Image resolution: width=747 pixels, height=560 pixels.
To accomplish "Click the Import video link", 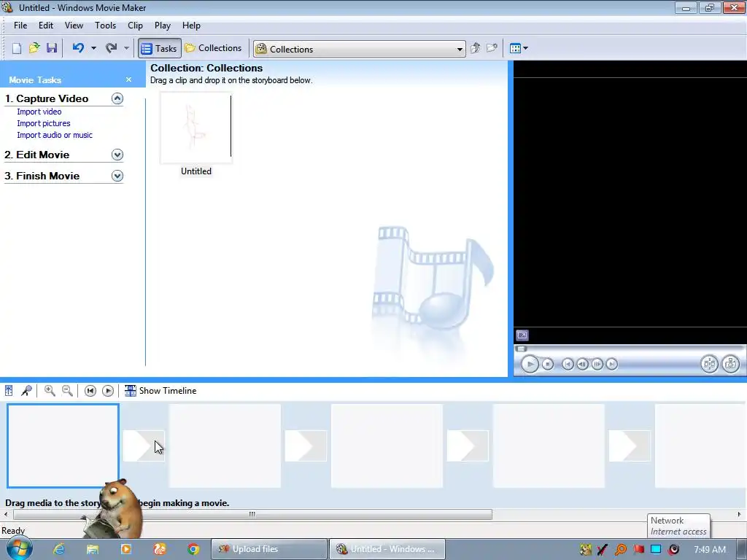I will click(x=39, y=112).
